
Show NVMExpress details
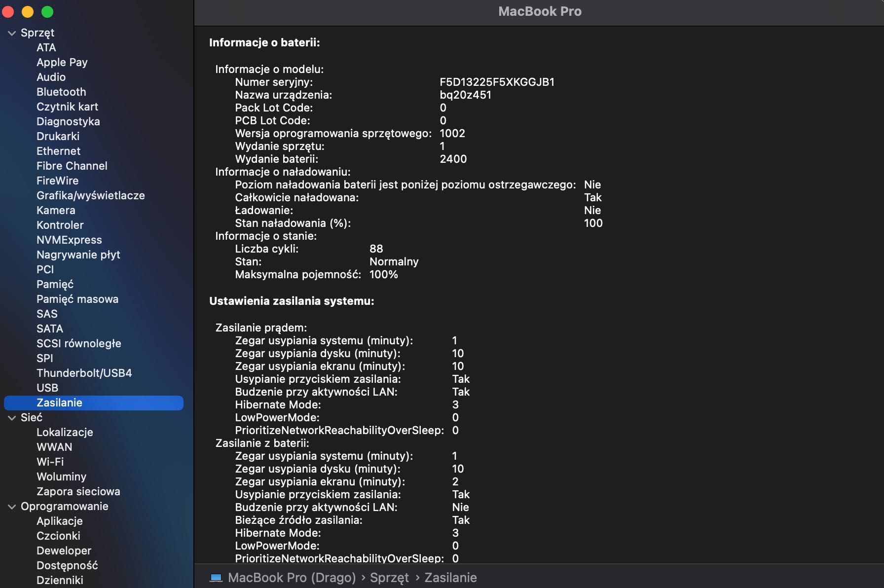(69, 240)
